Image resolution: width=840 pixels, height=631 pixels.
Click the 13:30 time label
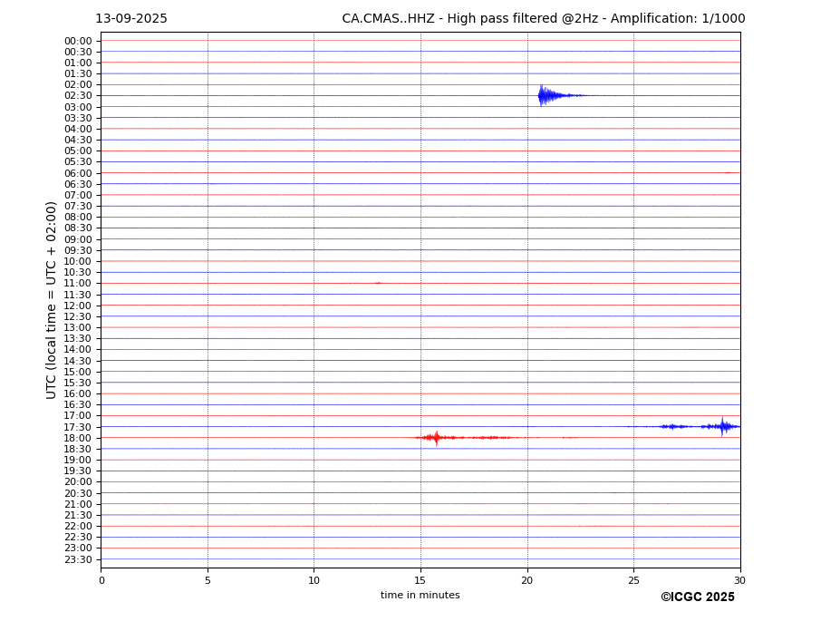[78, 339]
